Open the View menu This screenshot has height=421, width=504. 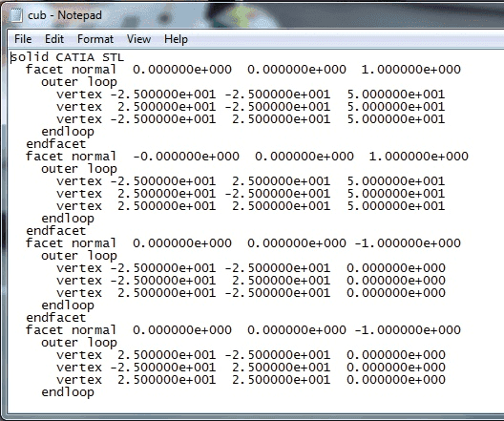point(138,39)
